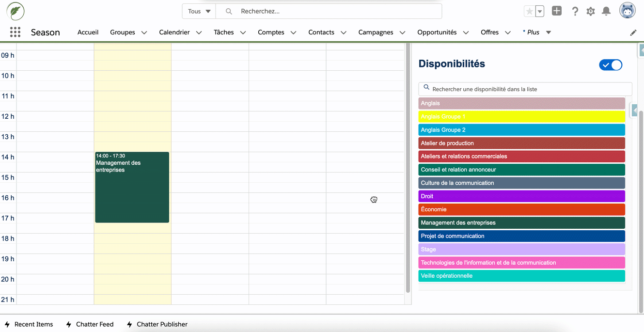Open Setup with the gear icon
This screenshot has width=644, height=332.
tap(590, 11)
